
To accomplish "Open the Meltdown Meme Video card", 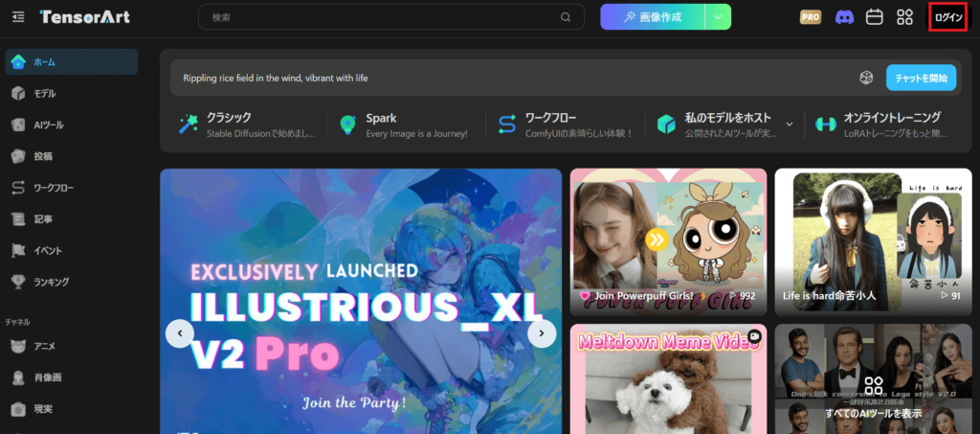I will coord(668,379).
